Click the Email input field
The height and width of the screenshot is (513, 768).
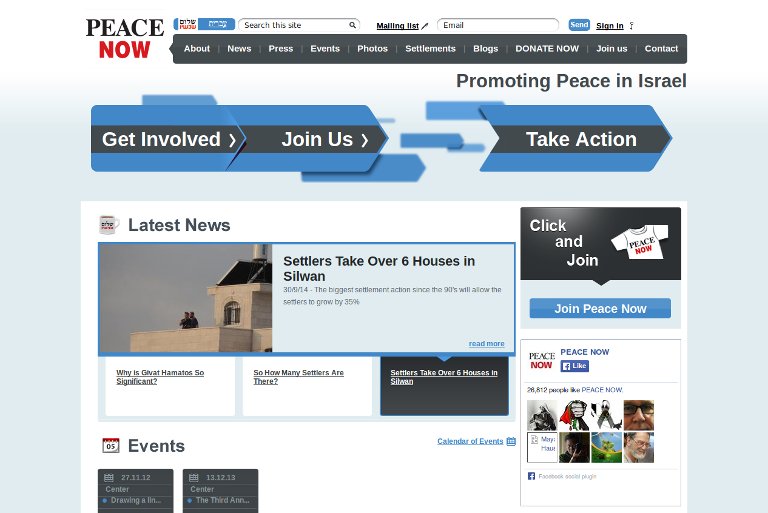coord(498,25)
